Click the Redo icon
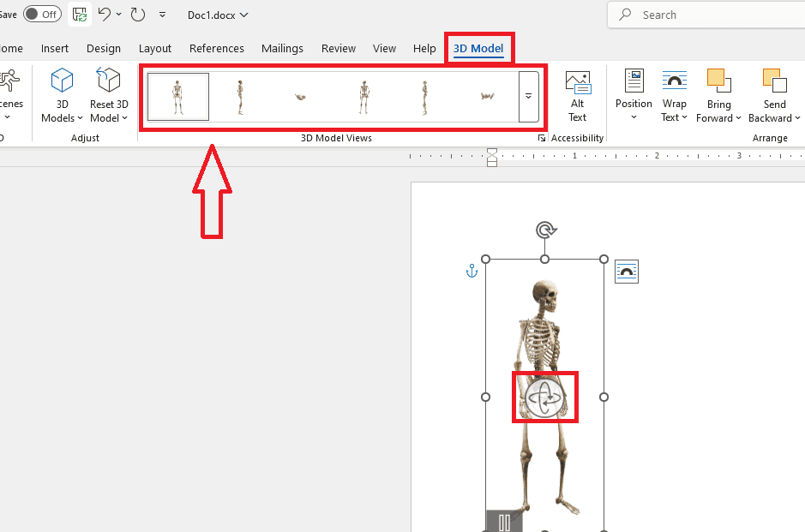Screen dimensions: 805x532 click(137, 15)
